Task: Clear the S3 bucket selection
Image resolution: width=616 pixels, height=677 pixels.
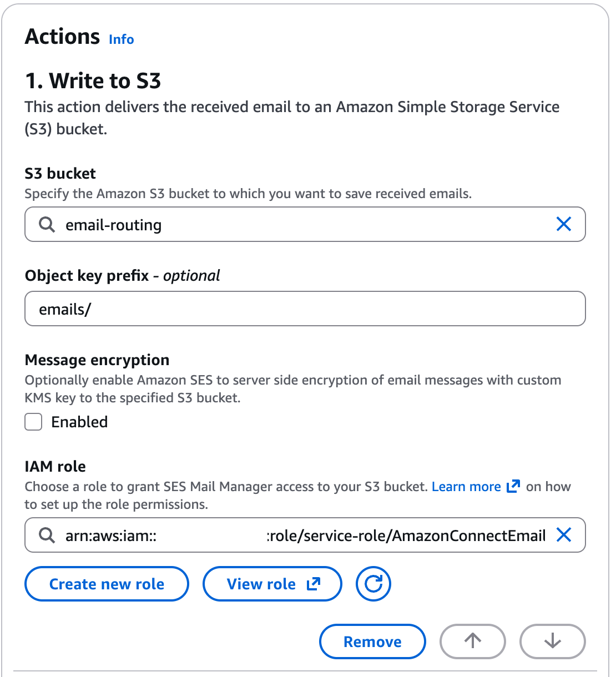Action: [563, 224]
